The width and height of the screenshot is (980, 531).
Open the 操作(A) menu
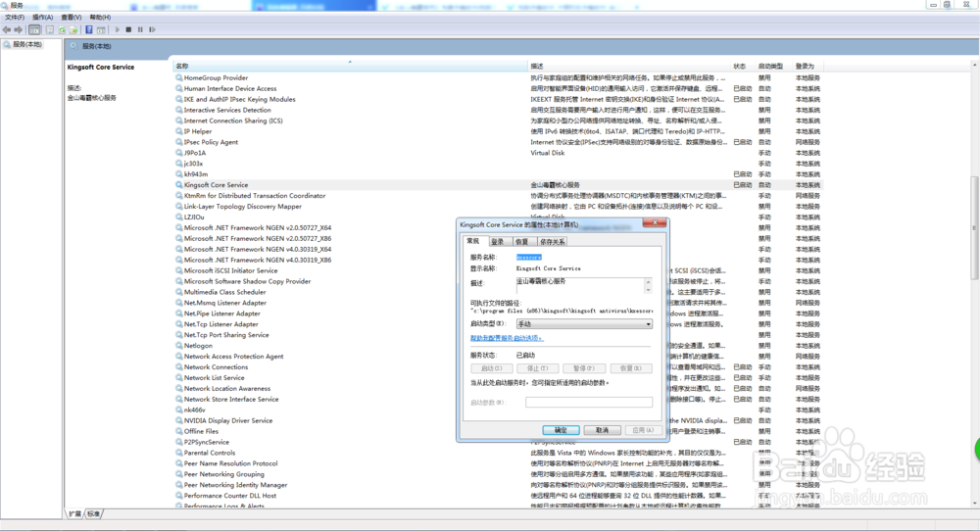pos(42,17)
